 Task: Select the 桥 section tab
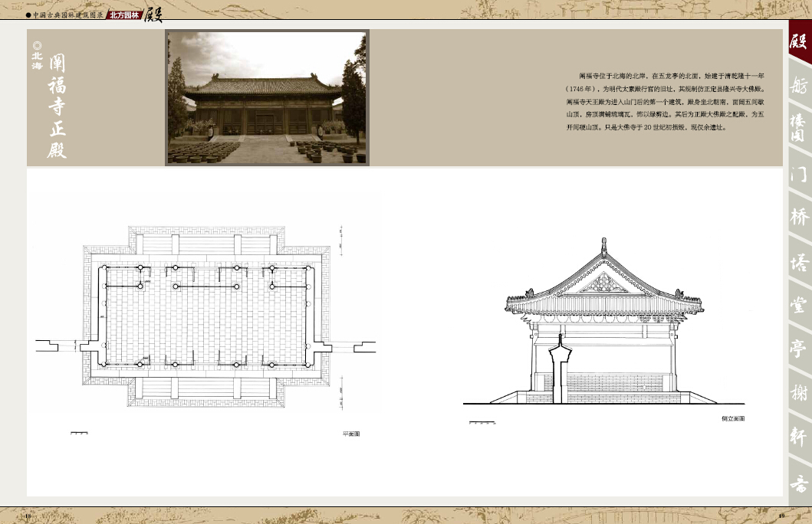[799, 217]
